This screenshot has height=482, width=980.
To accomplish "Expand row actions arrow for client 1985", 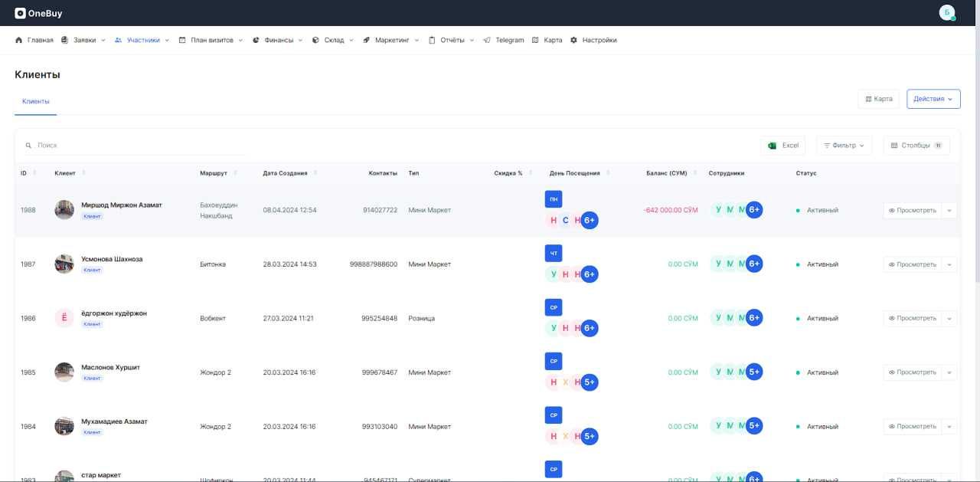I will pyautogui.click(x=949, y=372).
